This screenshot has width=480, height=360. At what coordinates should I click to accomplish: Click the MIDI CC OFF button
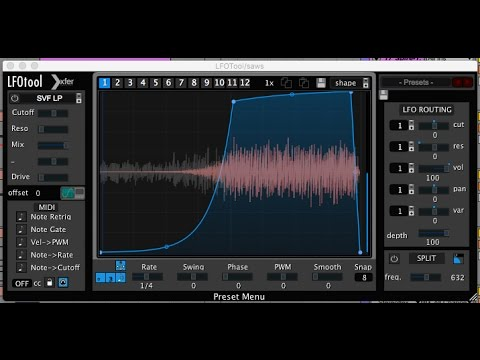22,283
